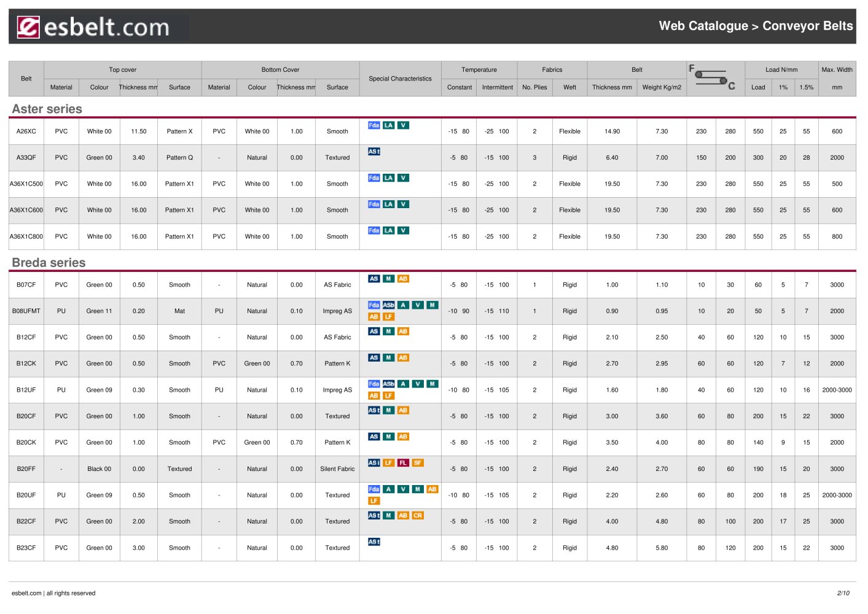Click the Fda badge in A26XC row

tap(373, 125)
